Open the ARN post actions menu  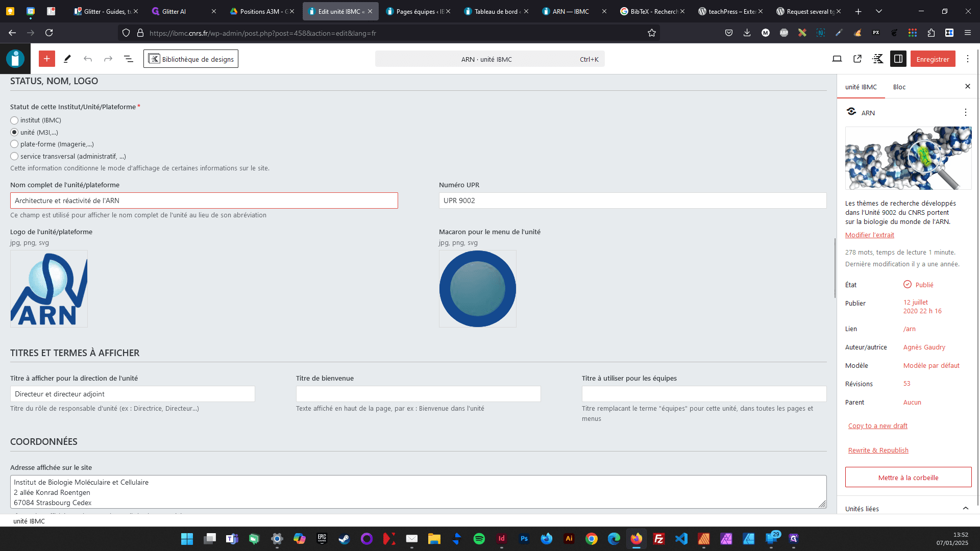(965, 112)
